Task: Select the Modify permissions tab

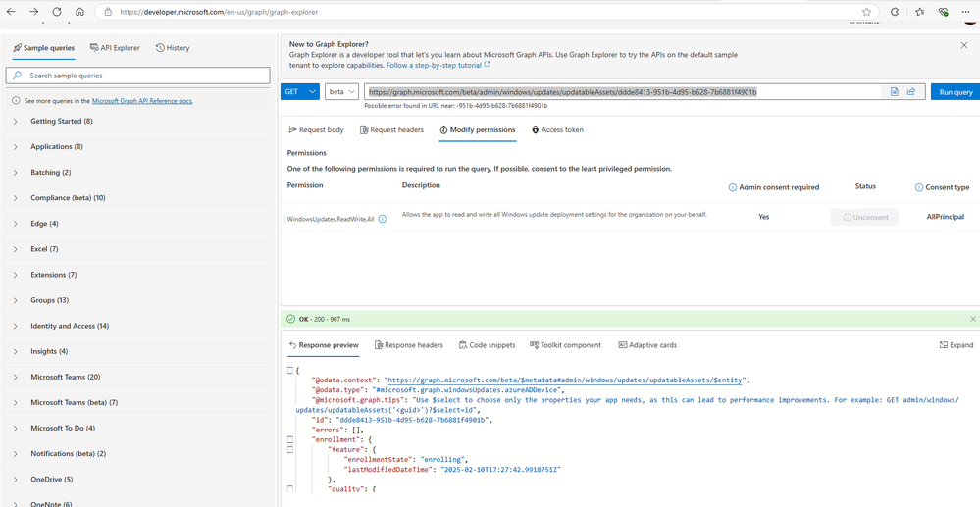Action: pos(478,130)
